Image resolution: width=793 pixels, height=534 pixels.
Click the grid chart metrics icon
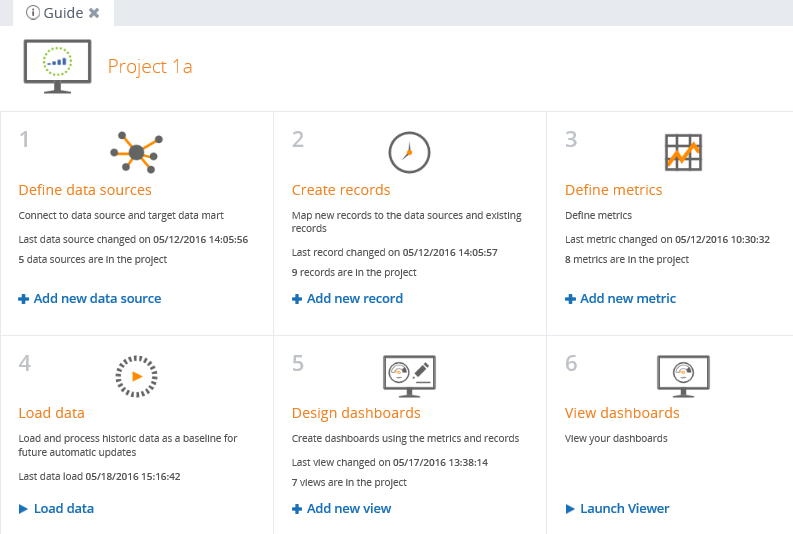point(683,152)
